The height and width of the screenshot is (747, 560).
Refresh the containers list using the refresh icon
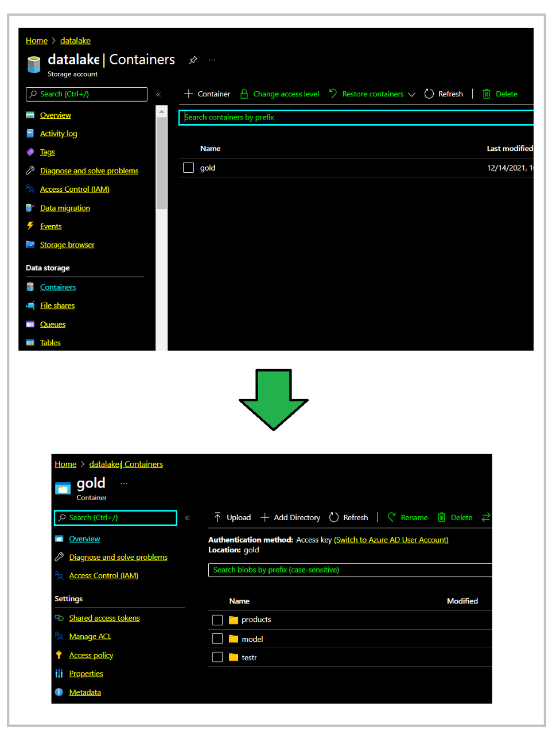429,94
